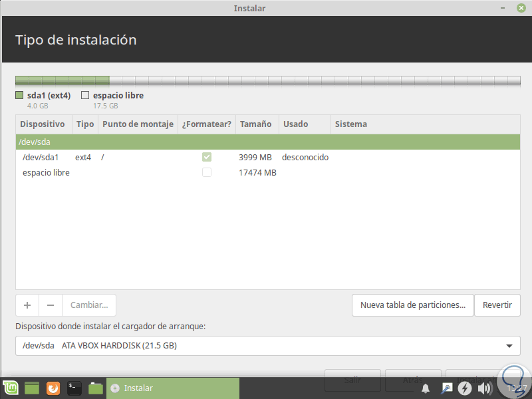Open the Linux Mint start menu
This screenshot has height=399, width=532.
(x=11, y=388)
